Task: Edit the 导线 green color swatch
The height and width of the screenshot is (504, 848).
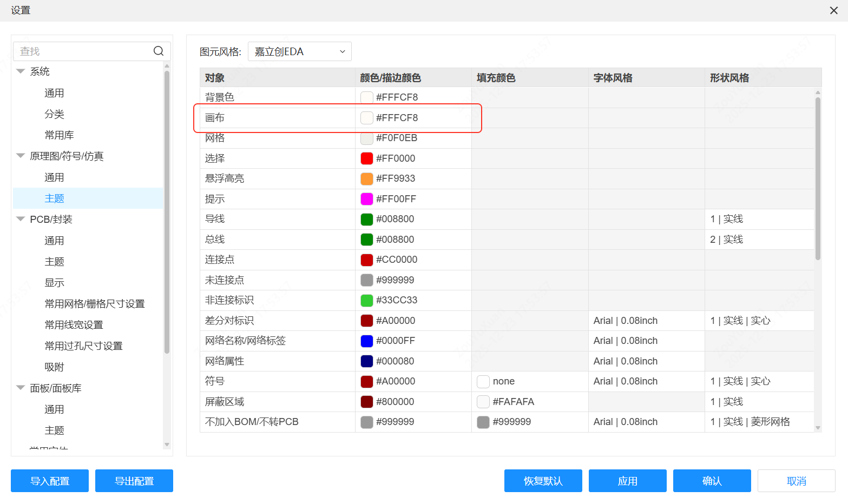Action: click(x=366, y=219)
